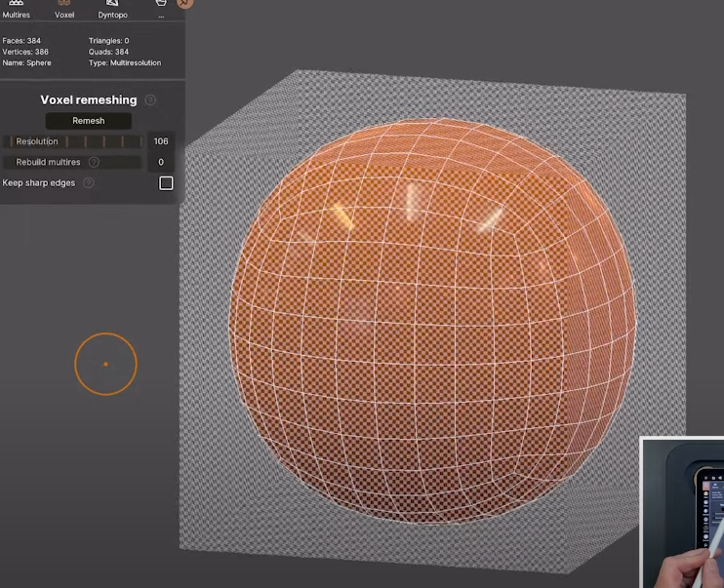Select the Rebuild multires value 0
724x588 pixels.
[161, 162]
